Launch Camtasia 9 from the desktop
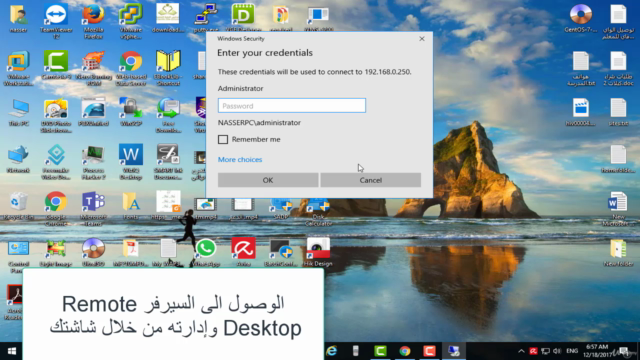This screenshot has width=640, height=360. [56, 65]
